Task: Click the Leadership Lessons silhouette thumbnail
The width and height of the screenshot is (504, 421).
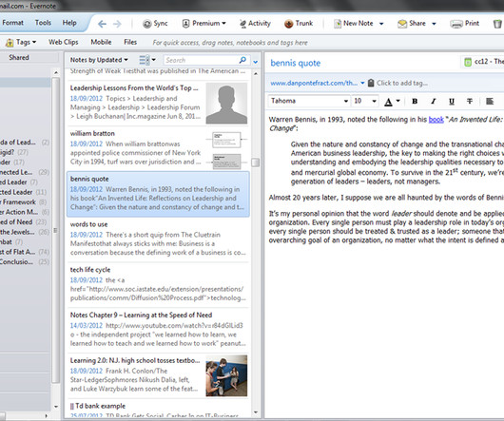Action: pos(226,104)
